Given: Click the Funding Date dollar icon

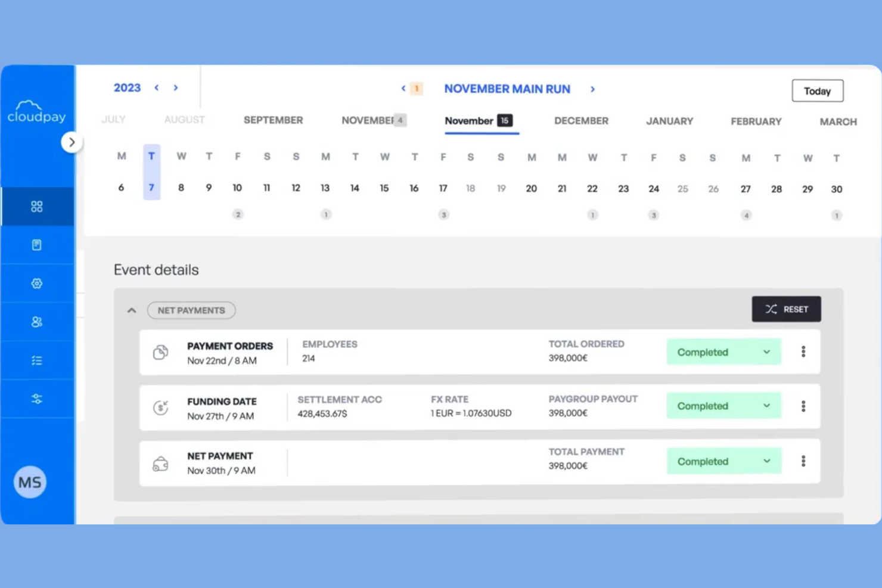Looking at the screenshot, I should 160,407.
